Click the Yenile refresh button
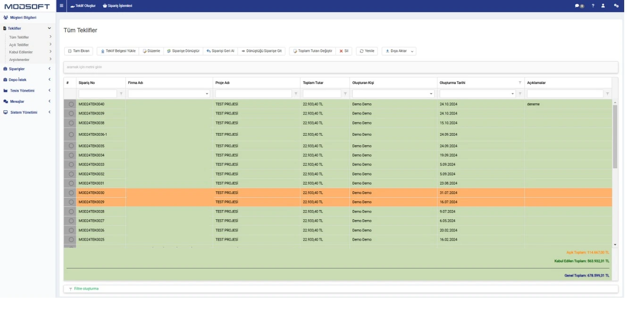Screen dimensions: 644x310 (x=367, y=51)
